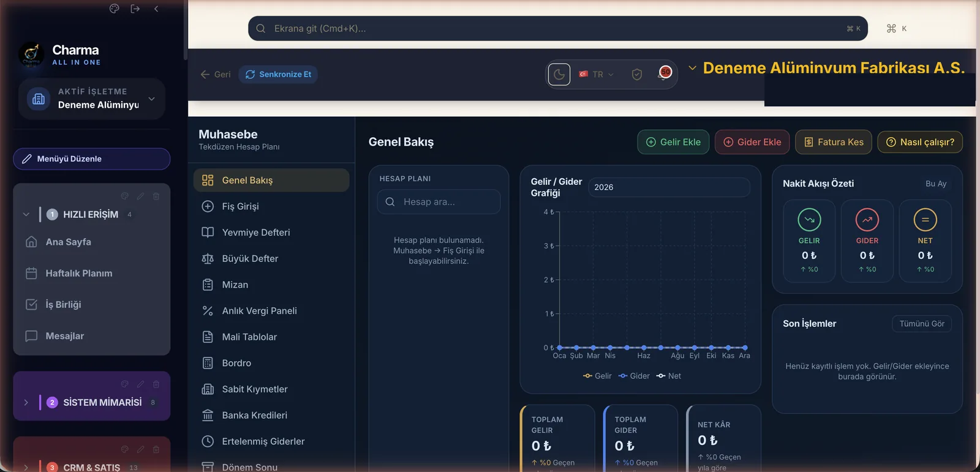
Task: Expand the Deneme Alüminyum Fabrikası company chevron
Action: pos(692,68)
